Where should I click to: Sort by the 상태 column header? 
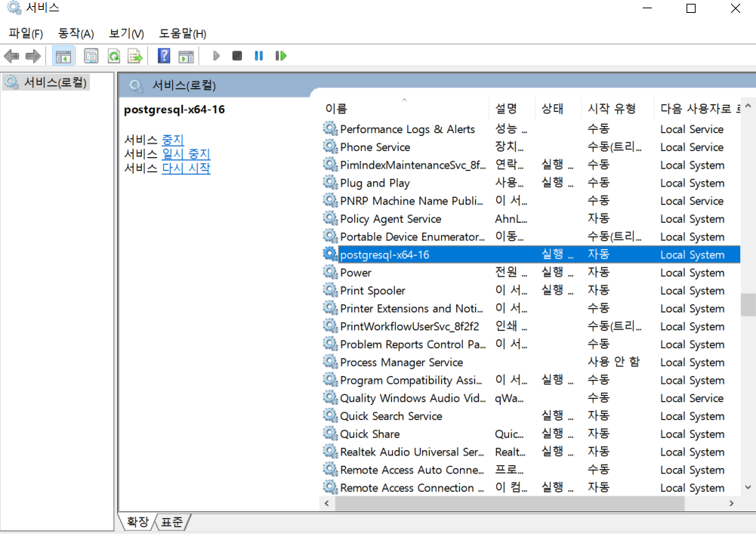pos(558,109)
